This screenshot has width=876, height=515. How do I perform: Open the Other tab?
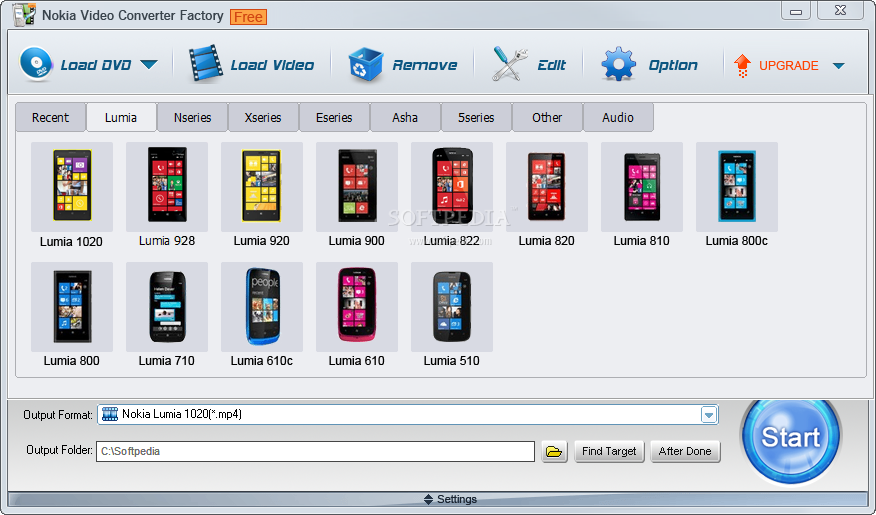tap(547, 117)
